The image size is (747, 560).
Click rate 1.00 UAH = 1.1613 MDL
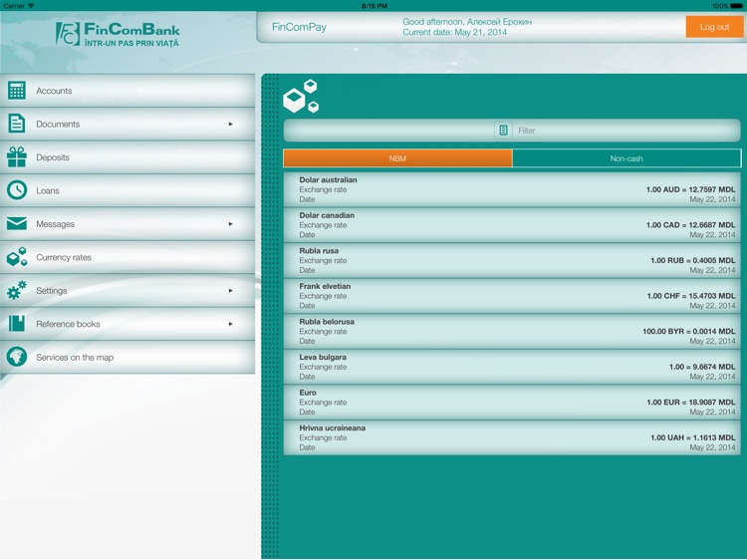[x=693, y=437]
